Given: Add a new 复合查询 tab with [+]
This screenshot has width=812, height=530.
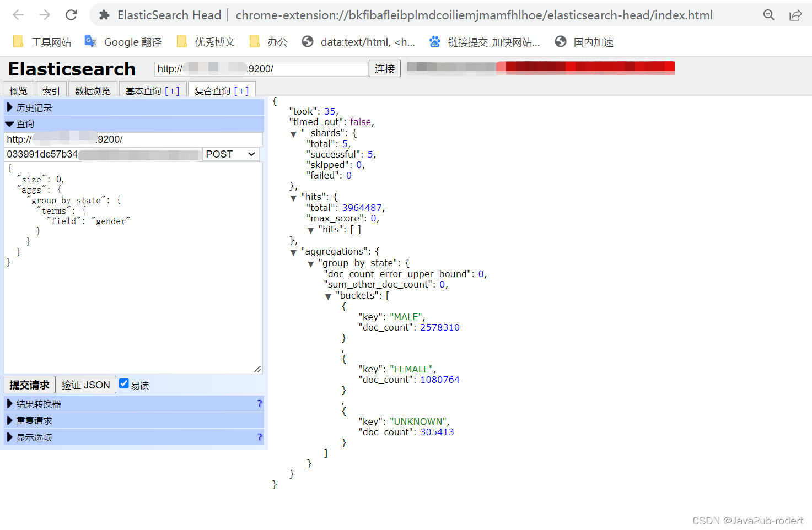Looking at the screenshot, I should pyautogui.click(x=241, y=91).
